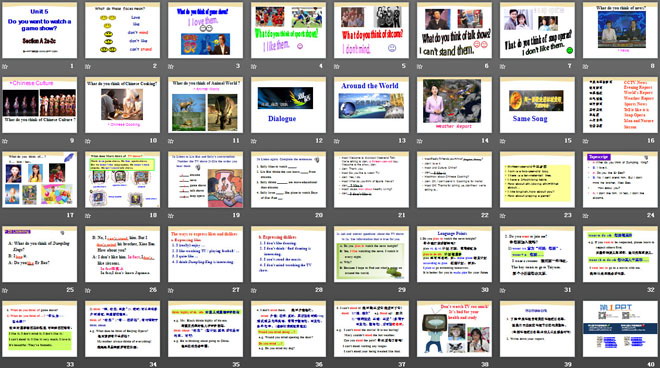
Task: Choose the Weather Report slide with presenter
Action: click(x=454, y=105)
